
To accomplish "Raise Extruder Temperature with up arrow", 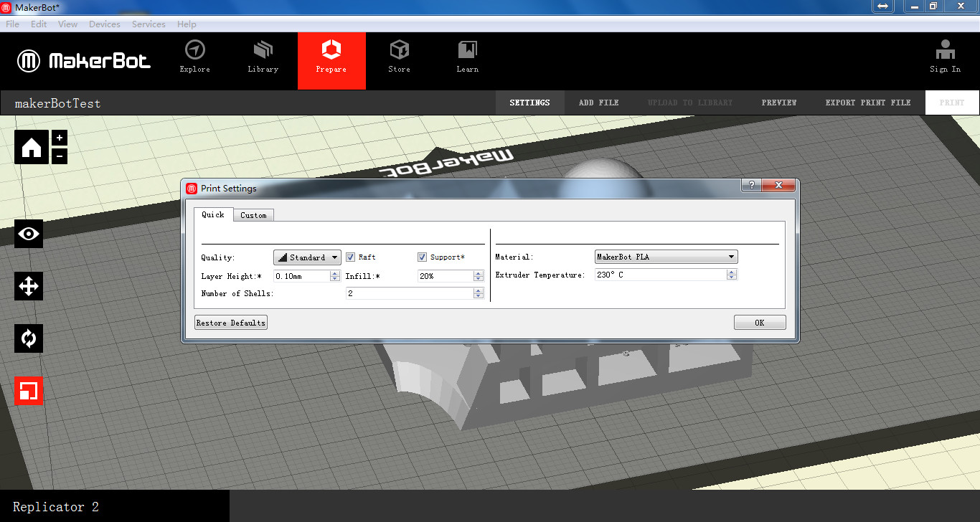I will point(732,272).
